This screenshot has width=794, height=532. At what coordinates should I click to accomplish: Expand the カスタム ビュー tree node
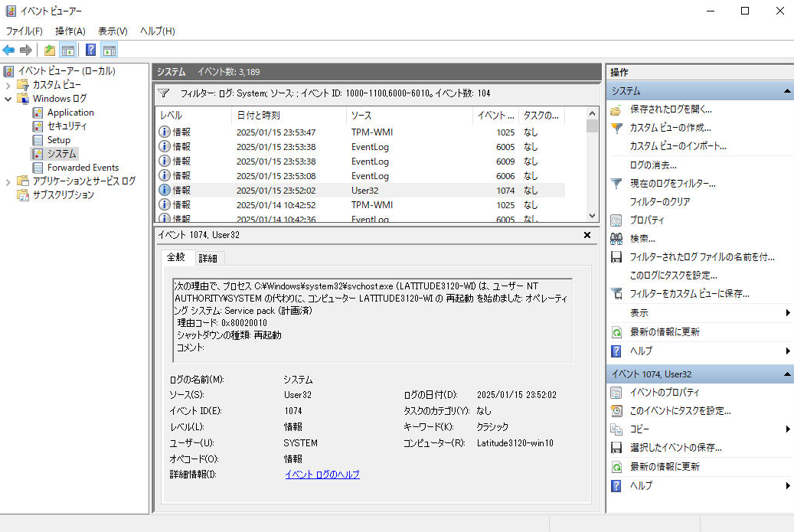[8, 85]
